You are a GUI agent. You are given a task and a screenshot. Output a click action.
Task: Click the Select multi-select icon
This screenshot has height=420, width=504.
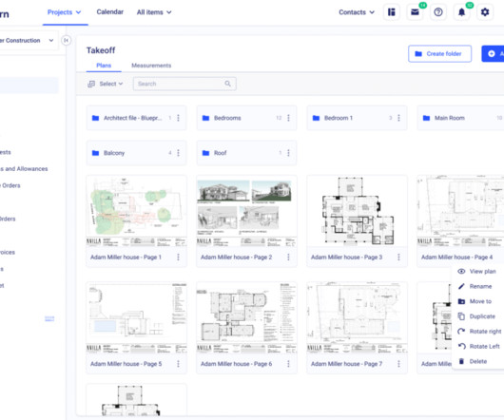(x=91, y=84)
